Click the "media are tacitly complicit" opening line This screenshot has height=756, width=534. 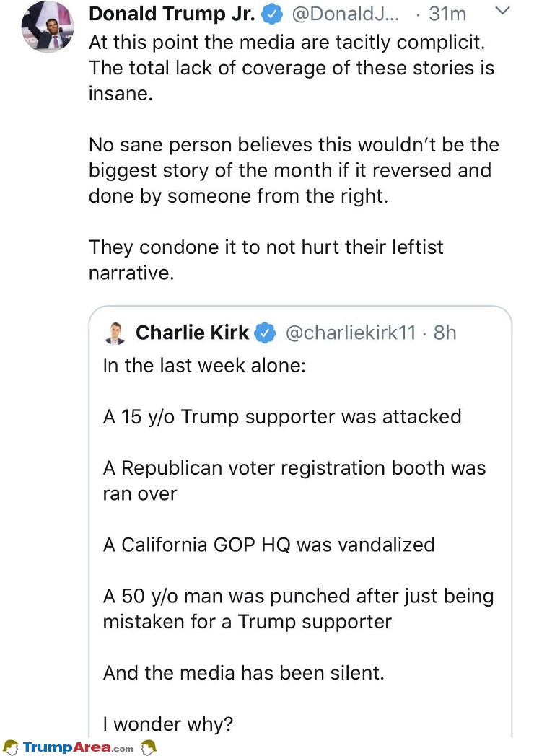[286, 42]
